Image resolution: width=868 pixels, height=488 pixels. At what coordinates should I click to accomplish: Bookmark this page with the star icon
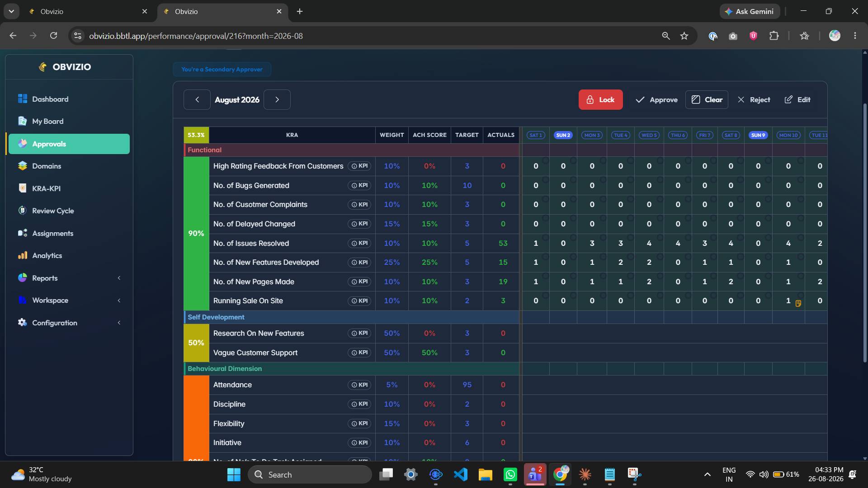click(x=684, y=36)
